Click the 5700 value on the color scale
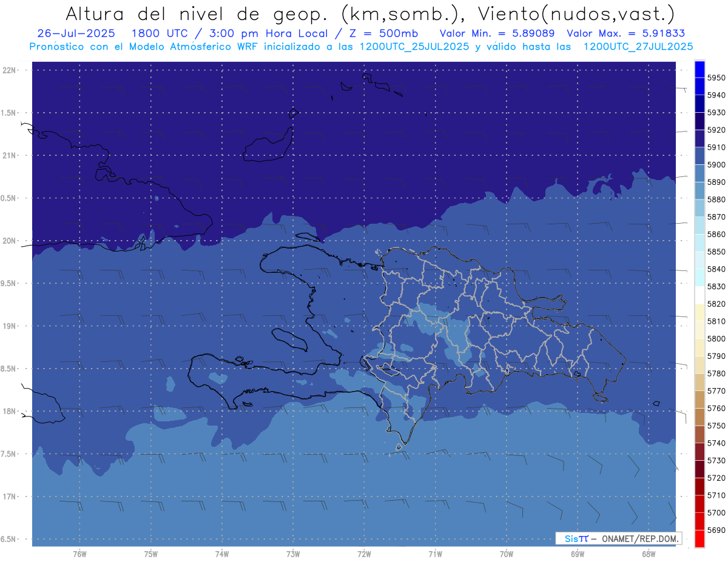 (716, 513)
